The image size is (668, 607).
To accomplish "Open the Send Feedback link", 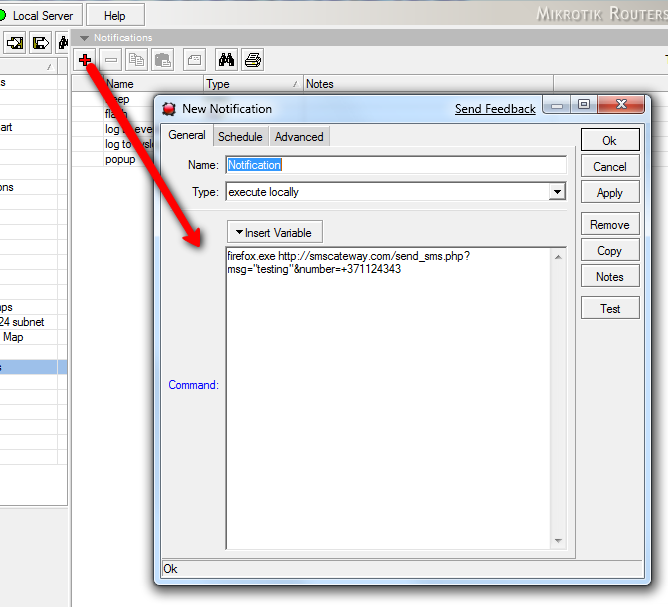I will tap(495, 109).
